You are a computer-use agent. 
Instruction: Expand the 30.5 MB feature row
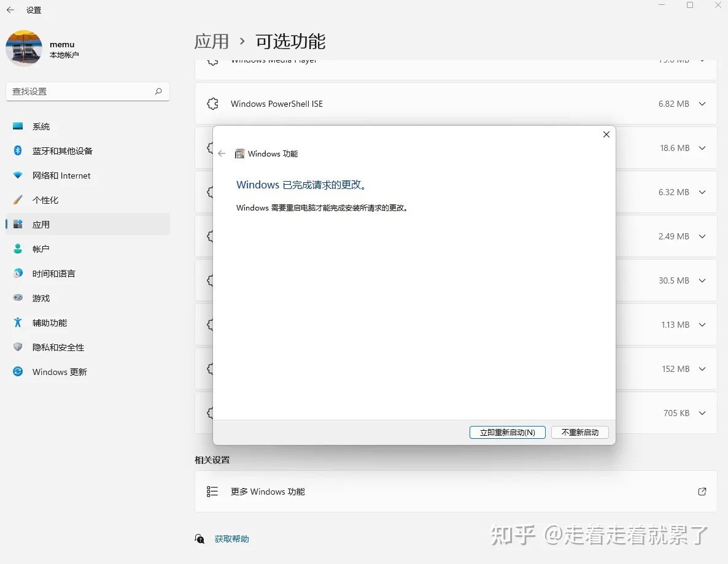[702, 280]
